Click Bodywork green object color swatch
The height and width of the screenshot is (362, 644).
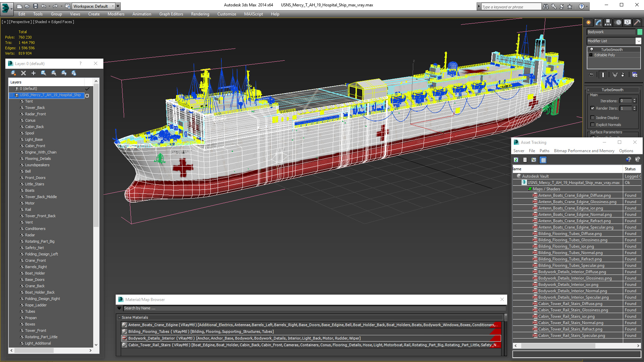tap(640, 32)
